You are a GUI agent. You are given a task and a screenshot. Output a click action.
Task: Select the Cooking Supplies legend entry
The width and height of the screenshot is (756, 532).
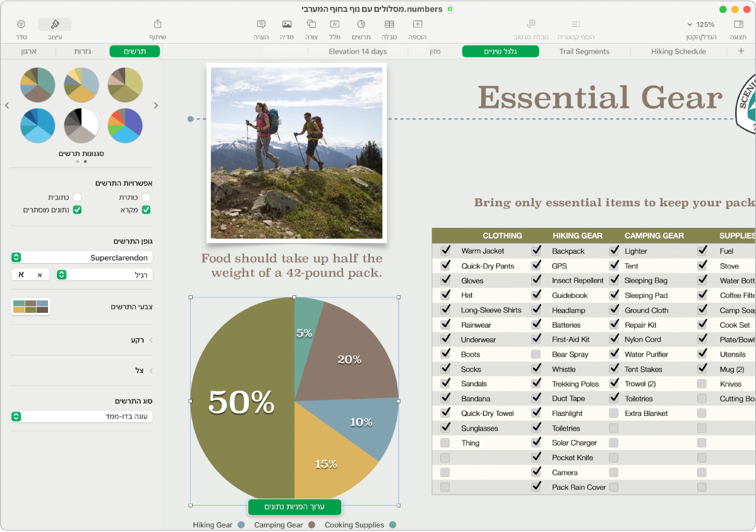coord(360,525)
